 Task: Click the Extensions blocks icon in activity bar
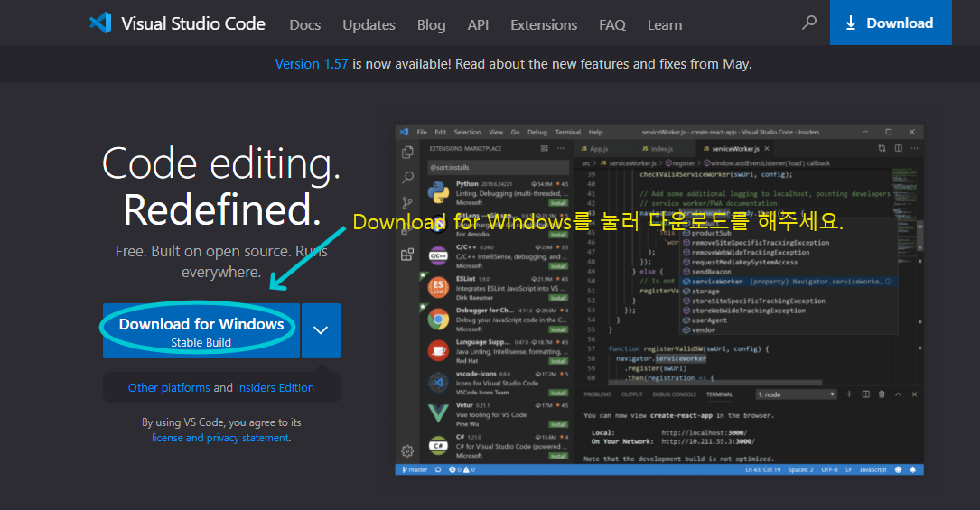[407, 254]
